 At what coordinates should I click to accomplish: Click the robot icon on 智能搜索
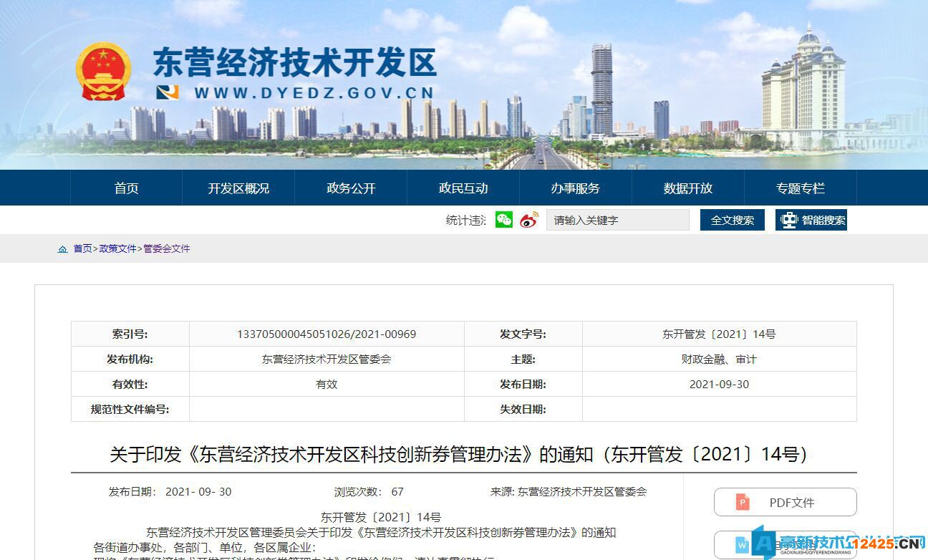click(x=788, y=220)
